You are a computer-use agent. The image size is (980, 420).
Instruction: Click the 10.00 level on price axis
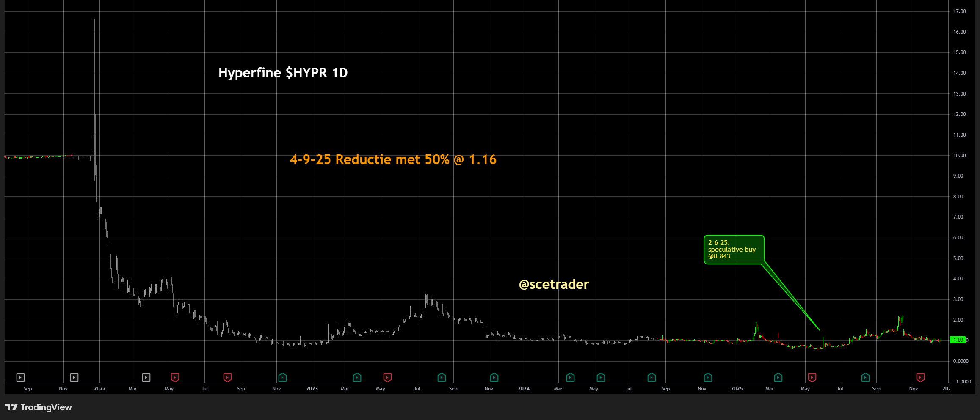pyautogui.click(x=959, y=156)
